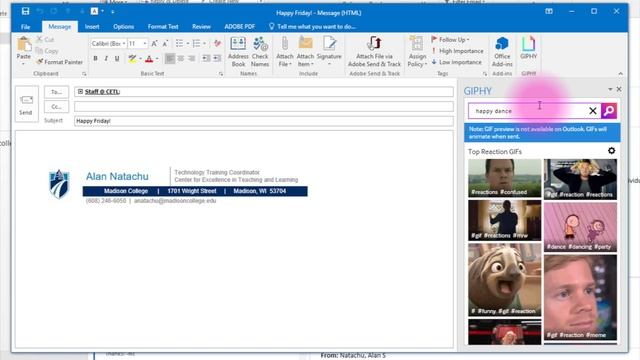Screen dimensions: 640x360
Task: Select the #reactions #confused GIF thumbnail
Action: tap(504, 178)
